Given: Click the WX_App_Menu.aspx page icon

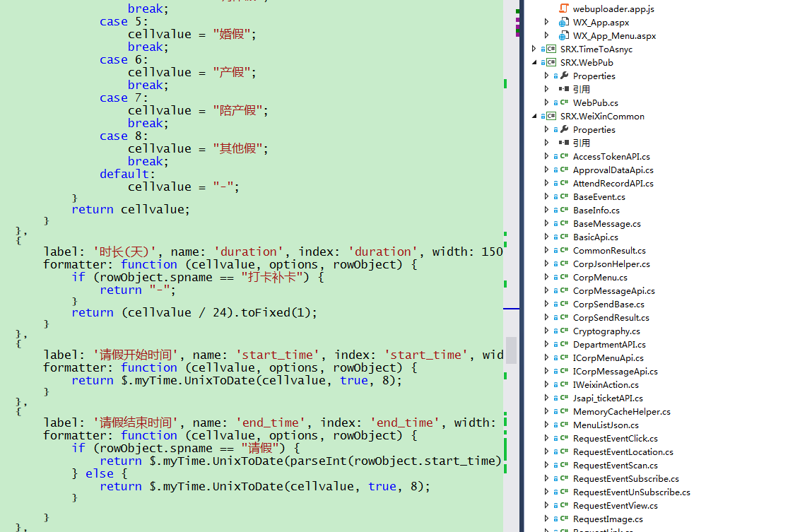Looking at the screenshot, I should pos(563,35).
